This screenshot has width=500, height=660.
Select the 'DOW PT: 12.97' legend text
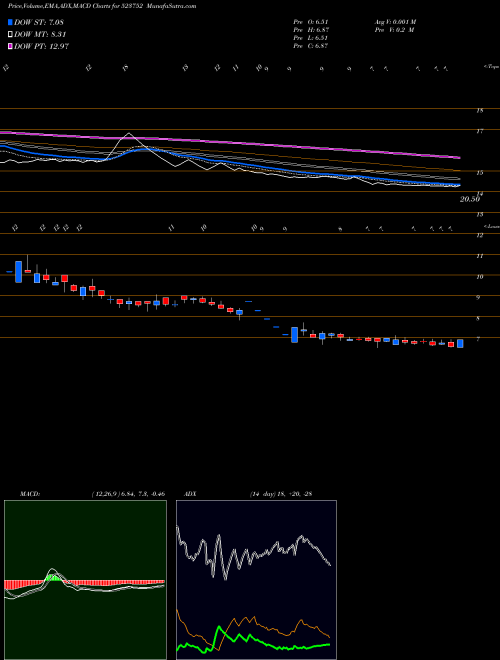[41, 46]
